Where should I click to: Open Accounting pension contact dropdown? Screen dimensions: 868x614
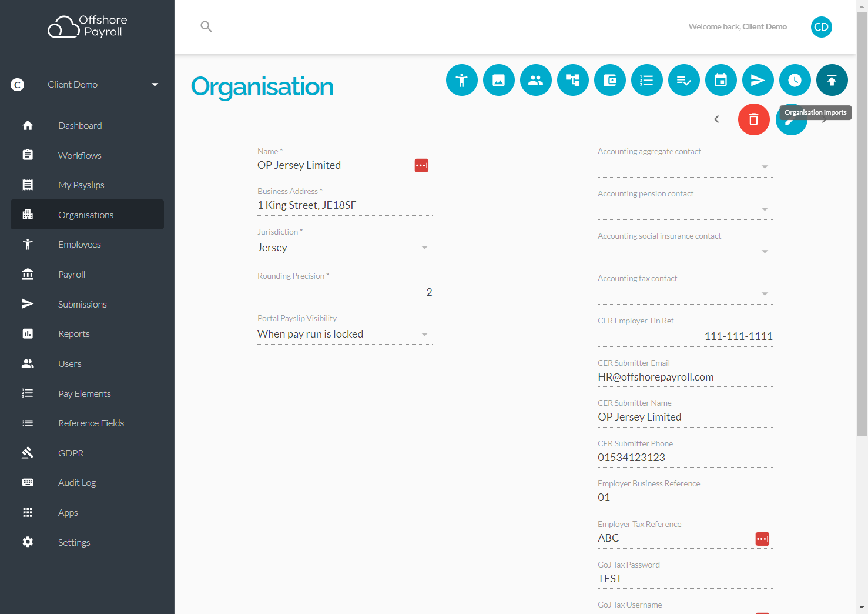685,209
